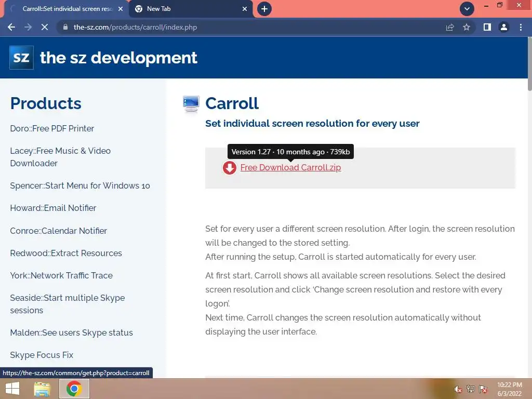Click 'the sz development' site title
This screenshot has width=532, height=399.
click(x=118, y=58)
